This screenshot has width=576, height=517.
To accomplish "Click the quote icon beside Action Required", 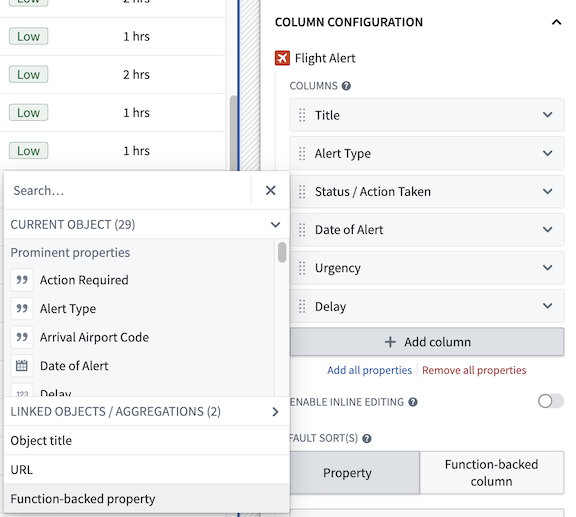I will tap(22, 280).
